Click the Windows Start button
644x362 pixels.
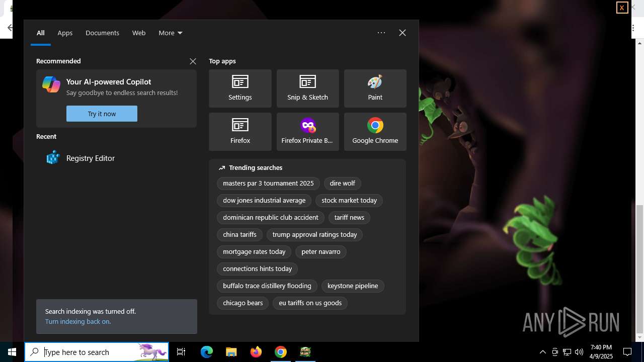click(x=12, y=352)
